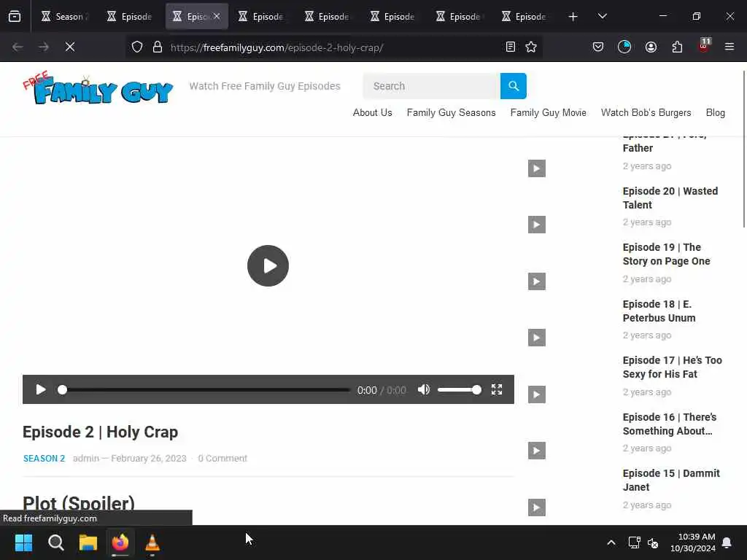Open Episode 15 | Dammit Janet link
Viewport: 747px width, 560px height.
click(x=671, y=480)
